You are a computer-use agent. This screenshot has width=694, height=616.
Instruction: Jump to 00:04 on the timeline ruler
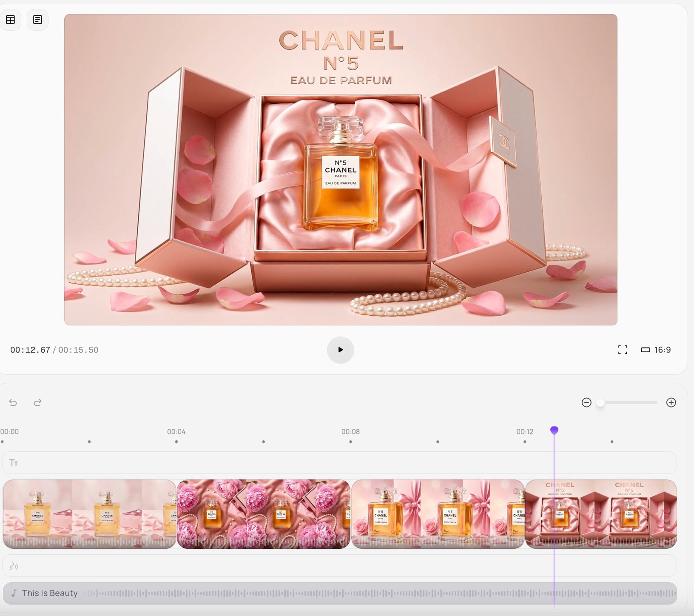click(176, 432)
